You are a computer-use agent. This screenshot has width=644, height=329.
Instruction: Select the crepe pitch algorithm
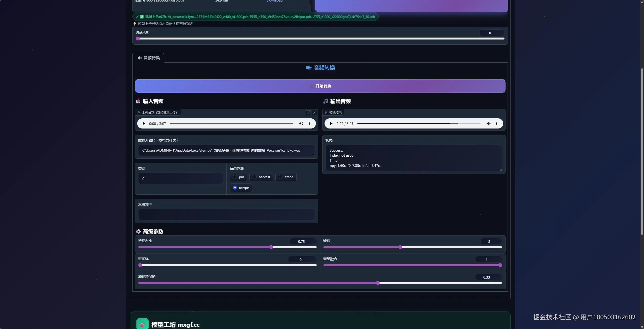(x=281, y=177)
